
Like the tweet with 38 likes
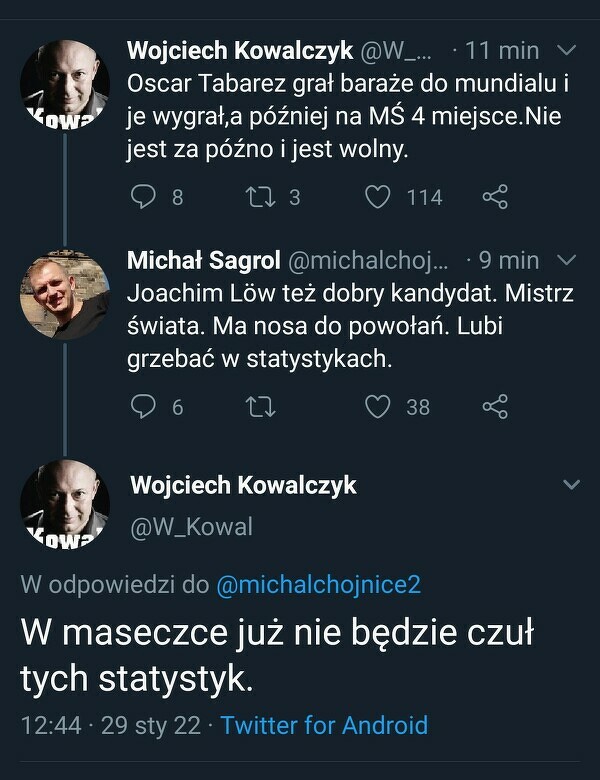pyautogui.click(x=378, y=406)
